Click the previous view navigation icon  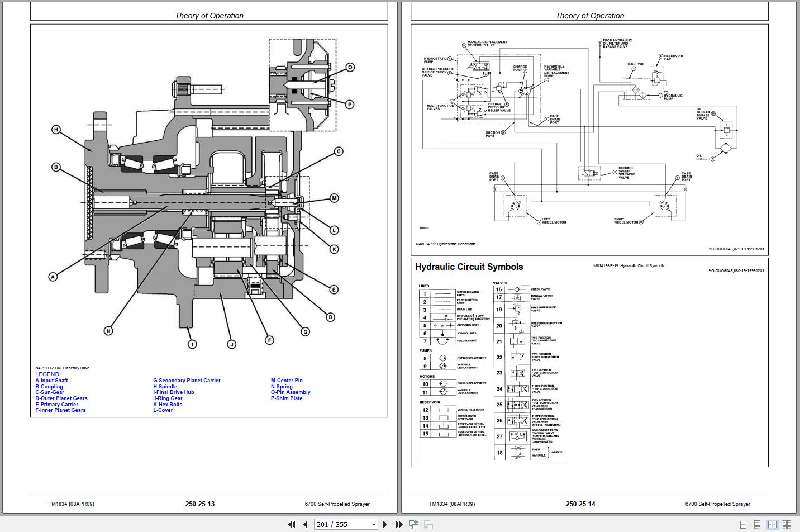click(x=414, y=524)
